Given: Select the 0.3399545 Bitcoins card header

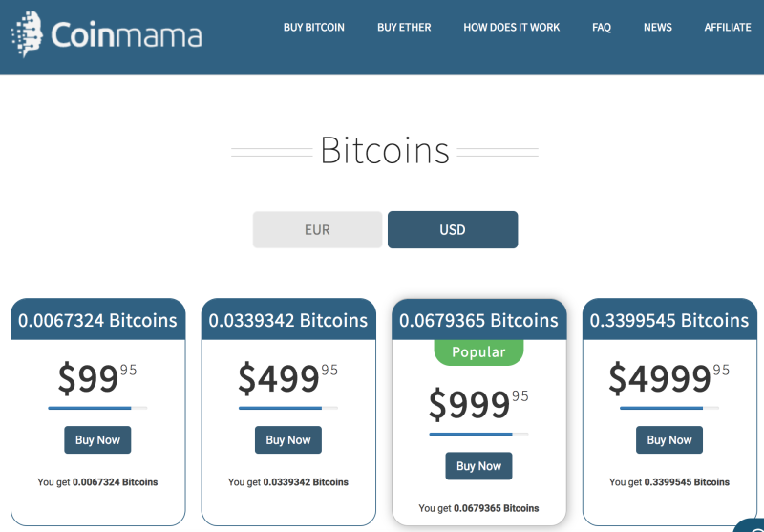Looking at the screenshot, I should (x=669, y=320).
